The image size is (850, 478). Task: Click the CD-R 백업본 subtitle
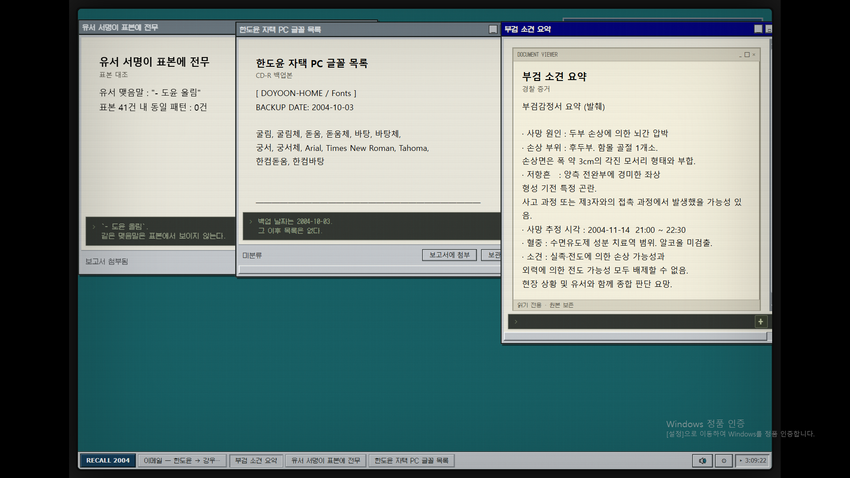click(274, 75)
